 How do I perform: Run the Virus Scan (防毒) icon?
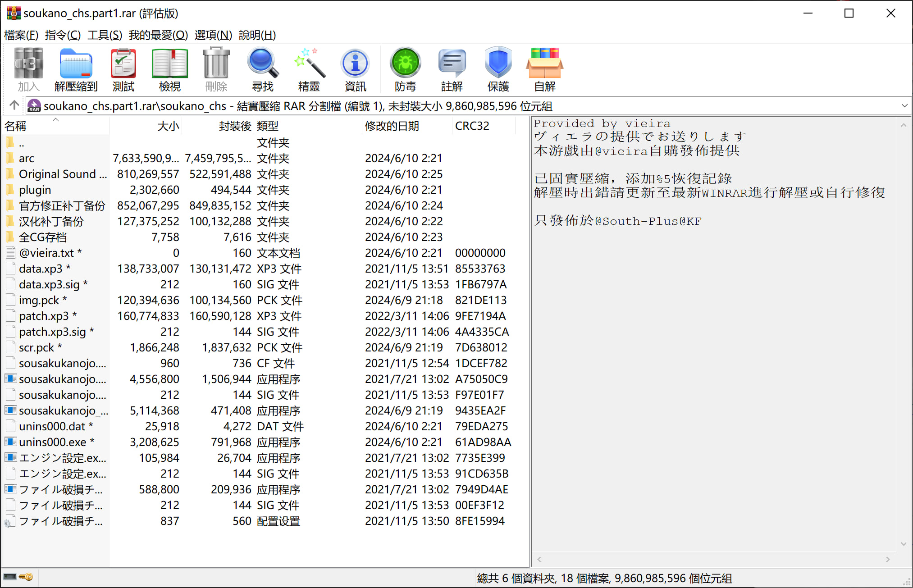(x=405, y=69)
